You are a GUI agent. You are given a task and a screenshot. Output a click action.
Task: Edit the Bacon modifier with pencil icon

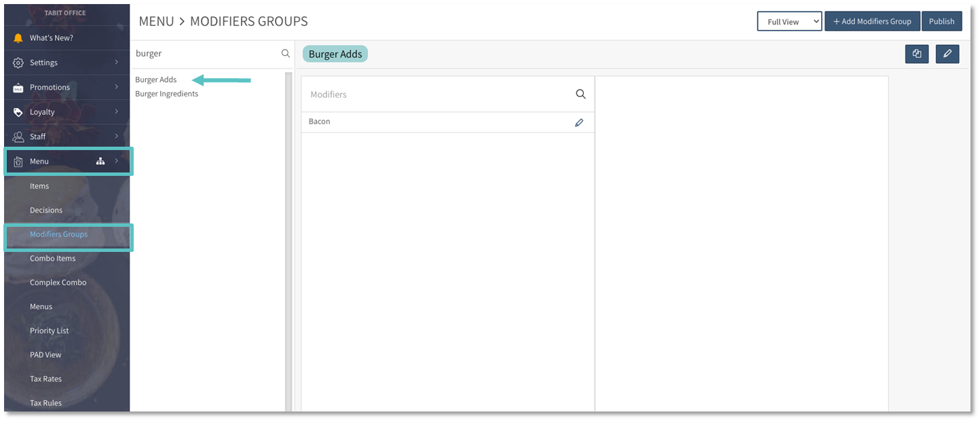pos(579,123)
